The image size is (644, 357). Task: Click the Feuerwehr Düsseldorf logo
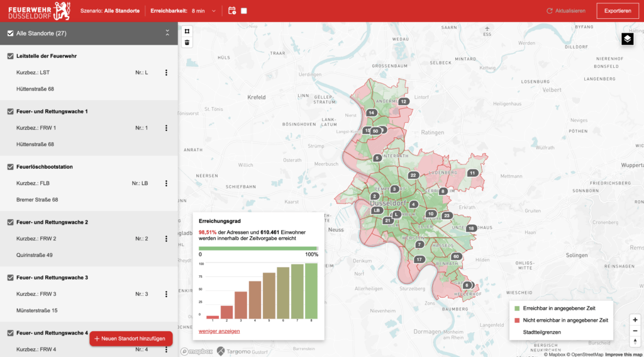point(38,11)
